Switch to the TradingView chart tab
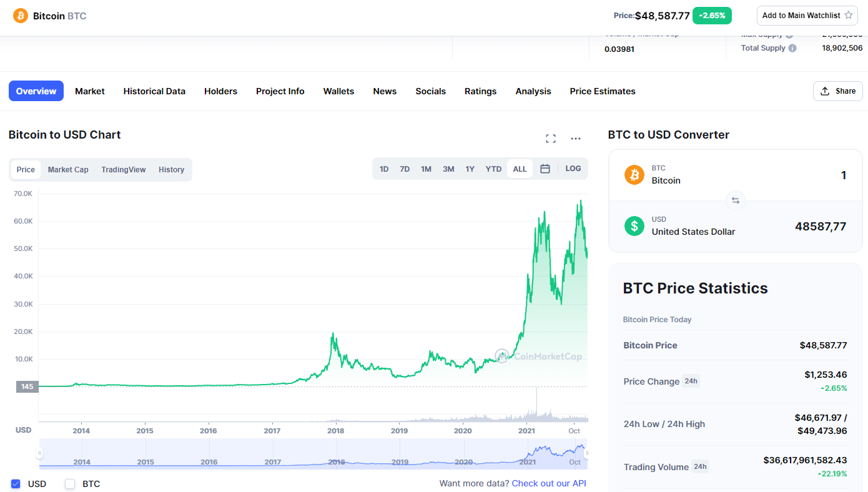Screen dimensions: 868x492 tap(124, 170)
